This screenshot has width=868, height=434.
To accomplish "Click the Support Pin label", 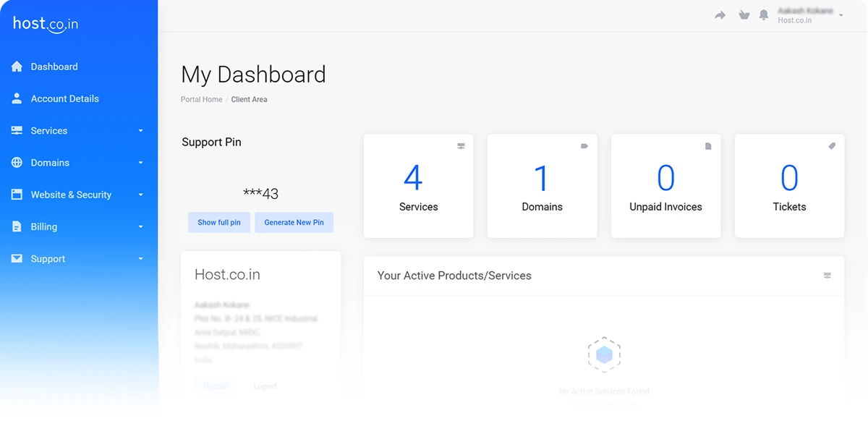I will click(212, 142).
